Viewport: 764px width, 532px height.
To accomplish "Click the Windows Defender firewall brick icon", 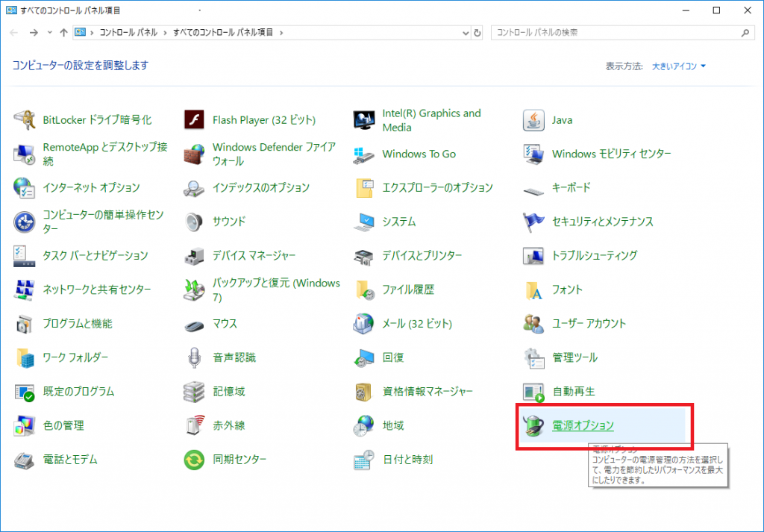I will point(194,154).
